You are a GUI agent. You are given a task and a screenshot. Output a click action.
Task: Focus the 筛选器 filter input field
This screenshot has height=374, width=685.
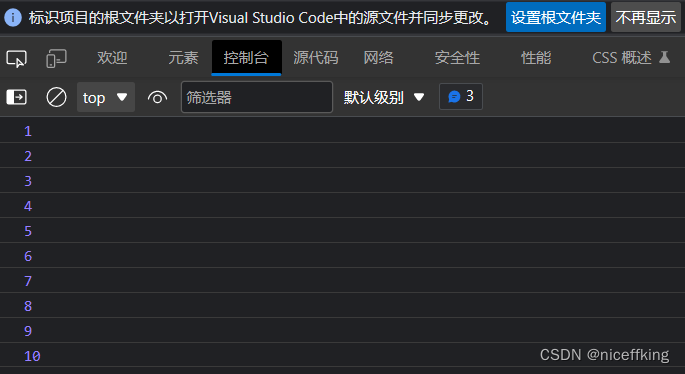(257, 97)
